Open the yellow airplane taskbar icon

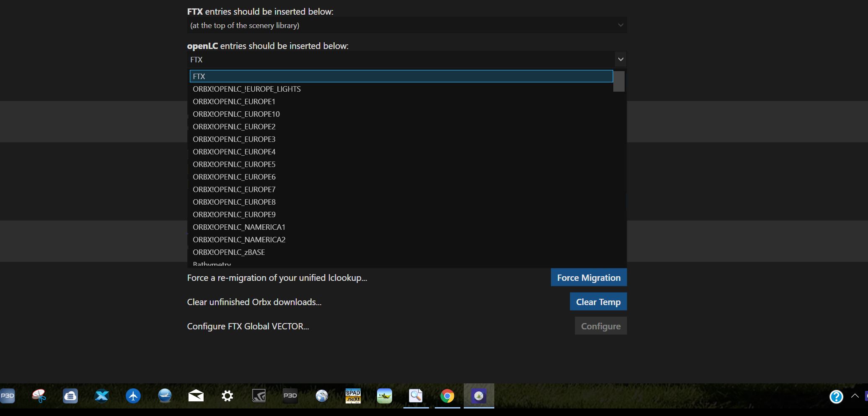coord(385,396)
